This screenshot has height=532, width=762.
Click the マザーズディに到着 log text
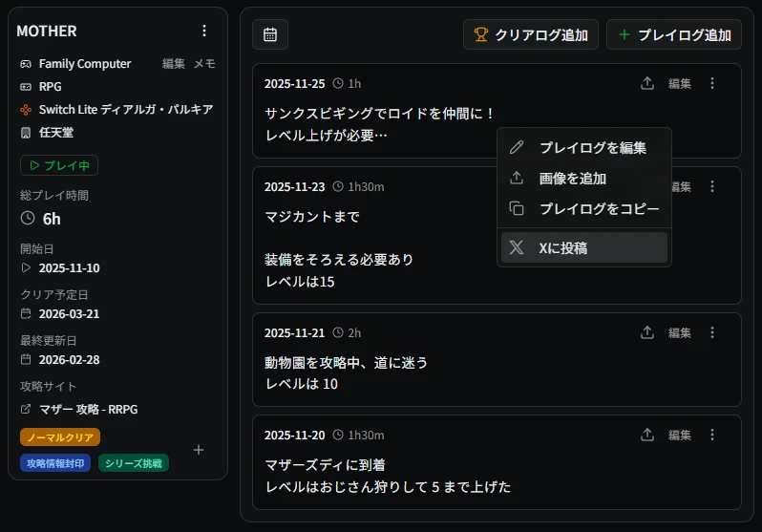coord(325,465)
